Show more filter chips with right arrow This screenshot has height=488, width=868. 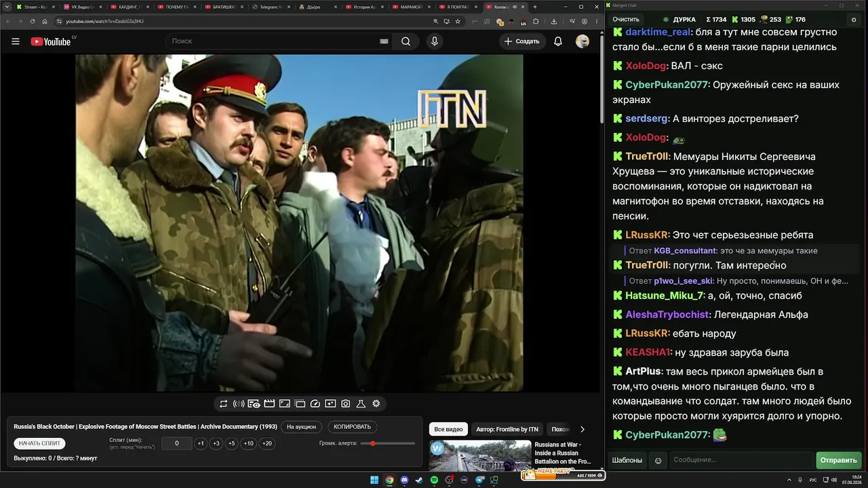coord(582,429)
